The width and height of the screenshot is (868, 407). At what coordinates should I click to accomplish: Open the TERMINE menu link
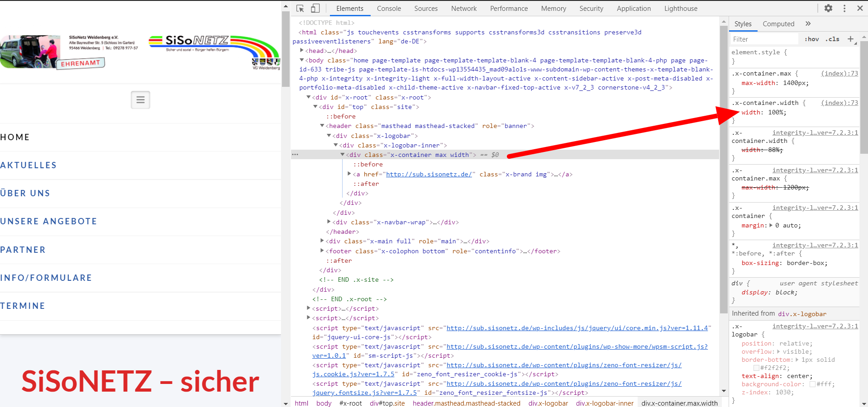(x=23, y=306)
